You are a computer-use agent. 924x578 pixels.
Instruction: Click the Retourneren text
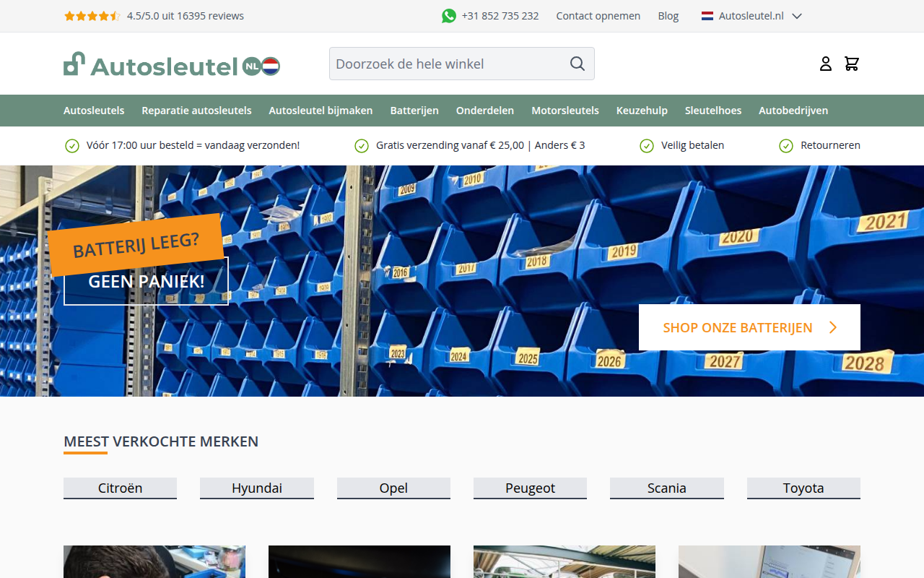pyautogui.click(x=830, y=145)
